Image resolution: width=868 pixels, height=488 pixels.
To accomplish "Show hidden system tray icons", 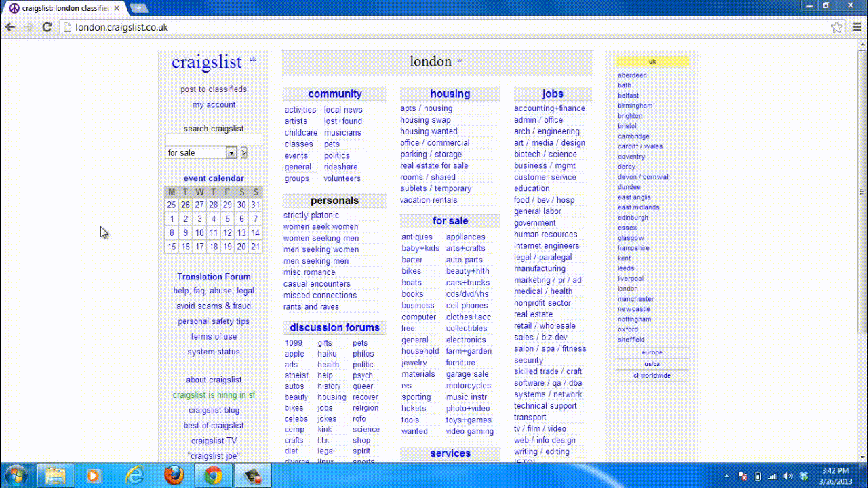I will pos(728,476).
